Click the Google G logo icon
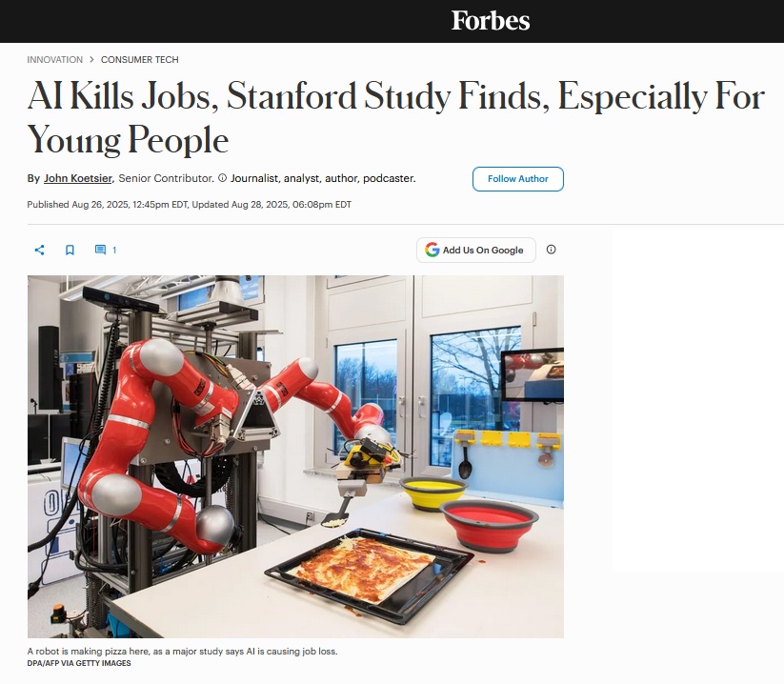 [432, 250]
